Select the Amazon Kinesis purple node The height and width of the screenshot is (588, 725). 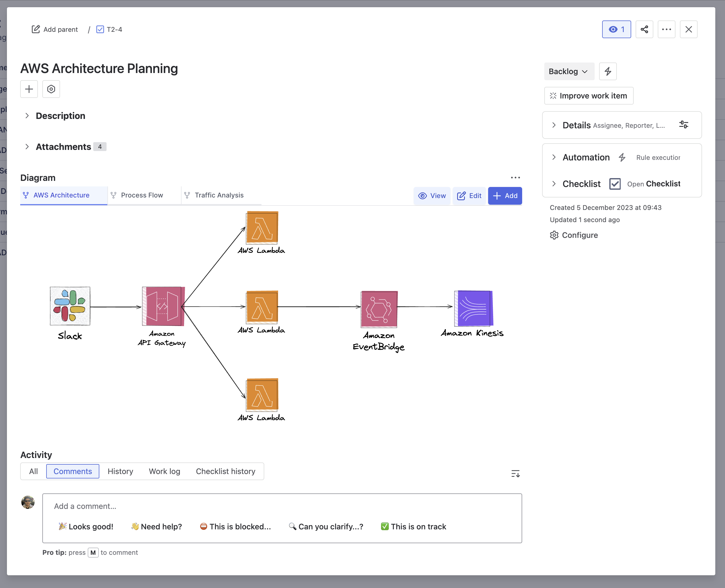point(473,308)
